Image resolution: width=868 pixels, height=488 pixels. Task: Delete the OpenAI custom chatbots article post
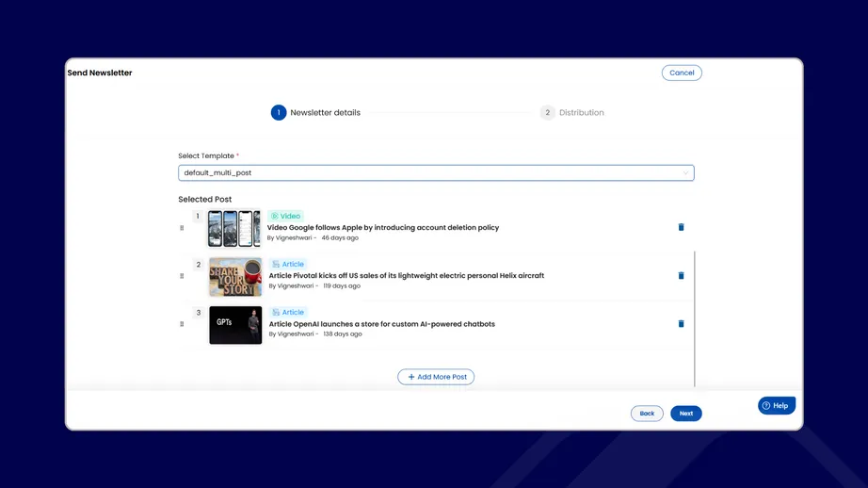(681, 324)
